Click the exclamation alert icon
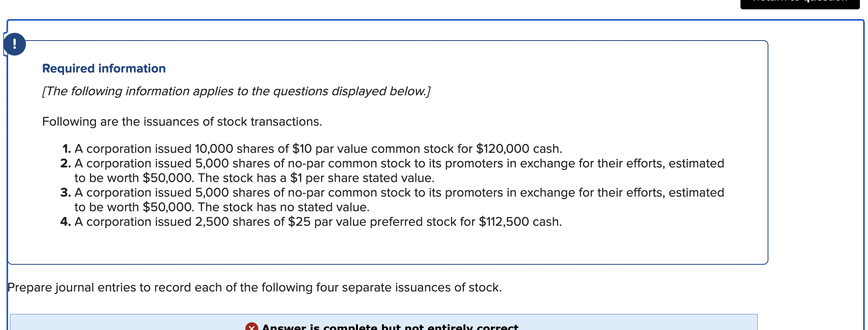Screen dimensions: 868x330 point(15,44)
